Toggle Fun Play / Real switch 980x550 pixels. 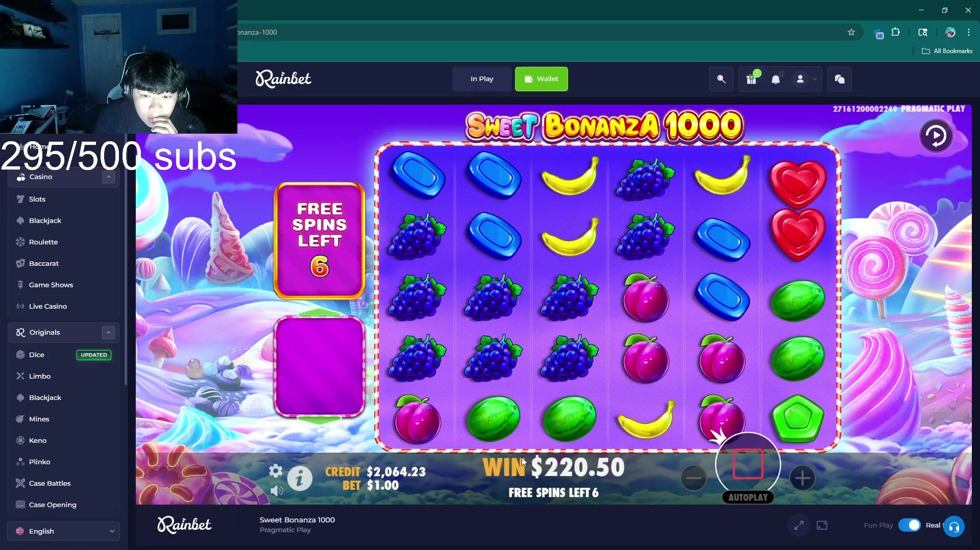pyautogui.click(x=909, y=525)
